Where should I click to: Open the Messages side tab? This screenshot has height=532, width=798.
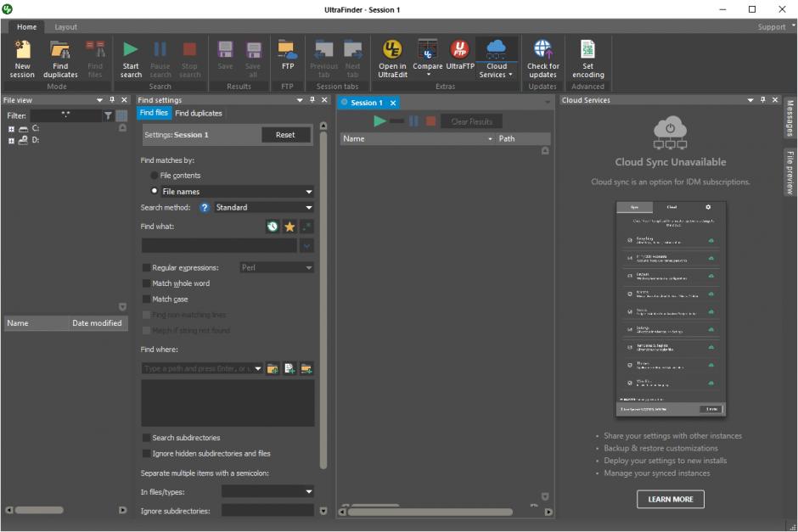point(790,118)
